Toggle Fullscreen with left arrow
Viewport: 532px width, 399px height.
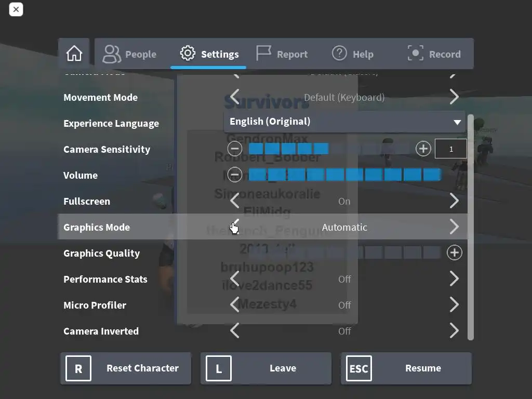(235, 201)
